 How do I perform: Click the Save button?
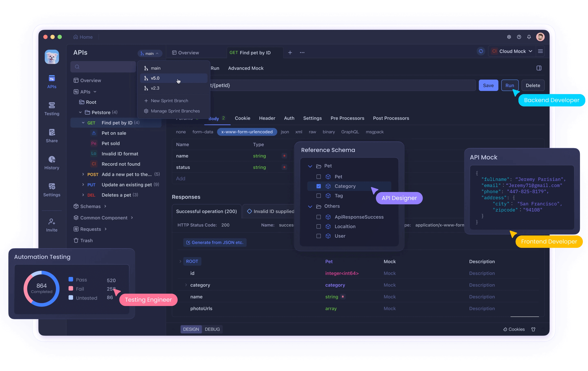(488, 85)
